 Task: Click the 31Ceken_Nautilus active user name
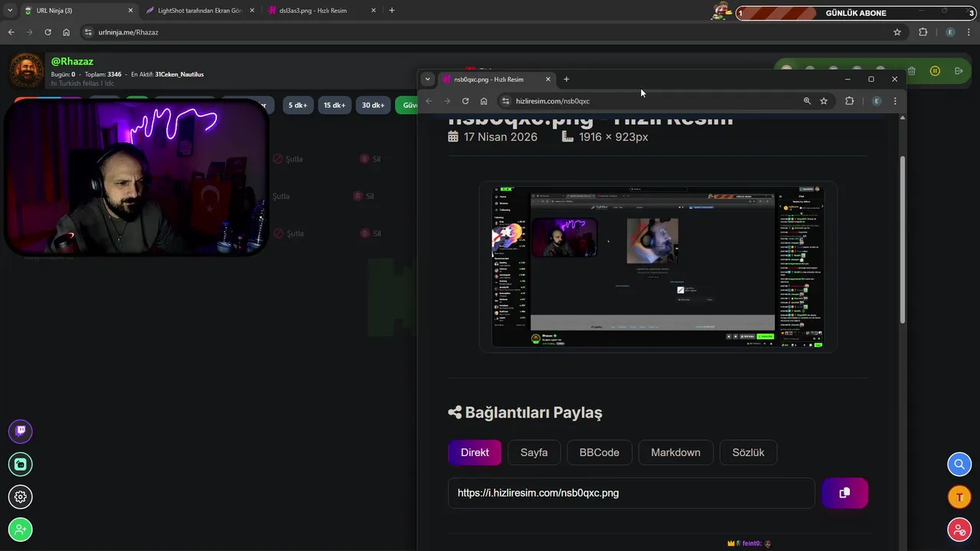(179, 74)
